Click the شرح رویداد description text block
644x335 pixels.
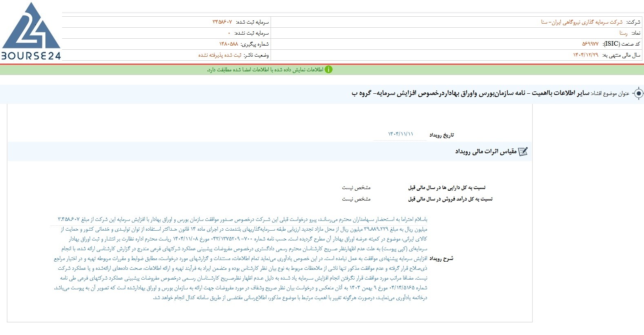240,258
